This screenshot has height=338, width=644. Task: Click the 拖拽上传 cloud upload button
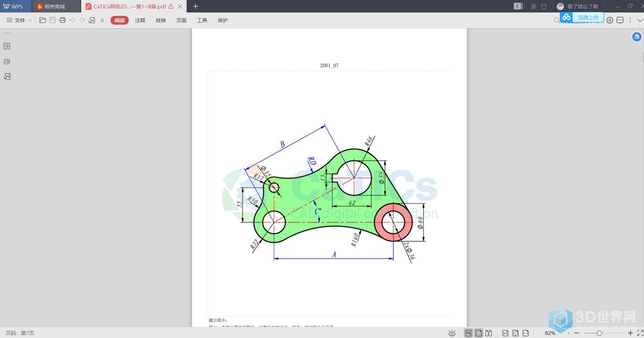point(582,17)
